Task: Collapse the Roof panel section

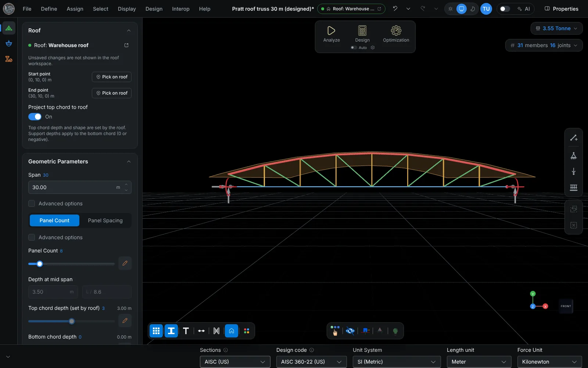Action: point(129,31)
